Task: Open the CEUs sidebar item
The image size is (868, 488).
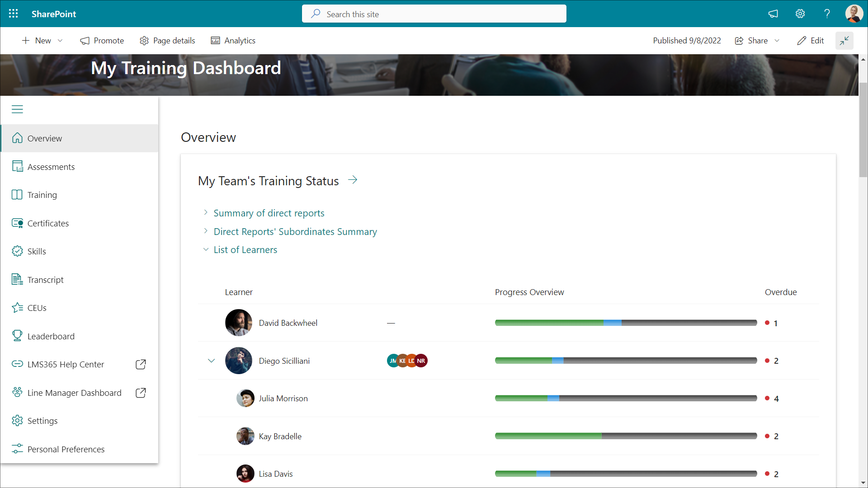Action: (x=37, y=308)
